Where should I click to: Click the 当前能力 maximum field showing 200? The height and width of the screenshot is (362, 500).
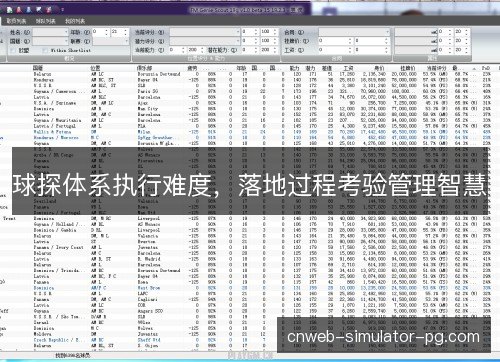(x=195, y=50)
